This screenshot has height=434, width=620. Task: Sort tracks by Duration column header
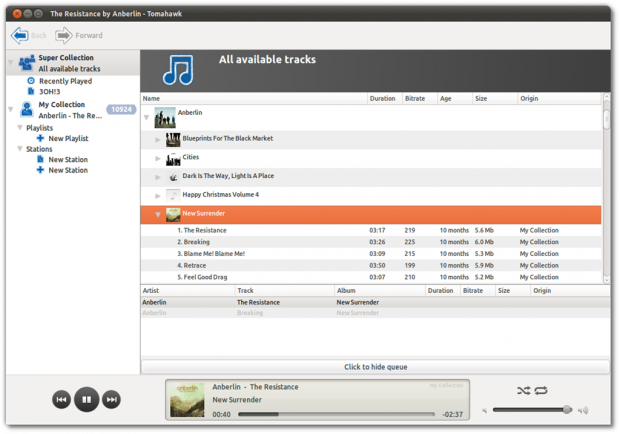point(384,98)
